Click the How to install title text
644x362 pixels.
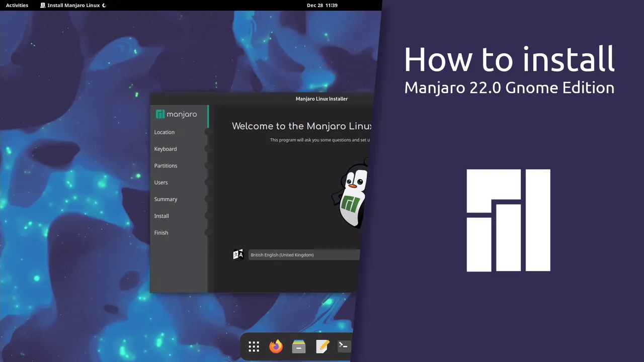tap(509, 59)
